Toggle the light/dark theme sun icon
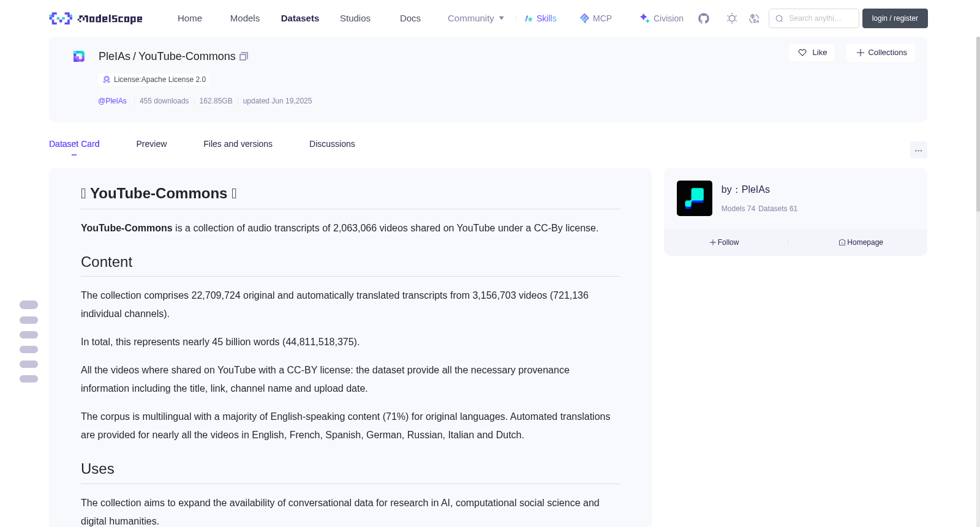Image resolution: width=980 pixels, height=527 pixels. tap(732, 18)
